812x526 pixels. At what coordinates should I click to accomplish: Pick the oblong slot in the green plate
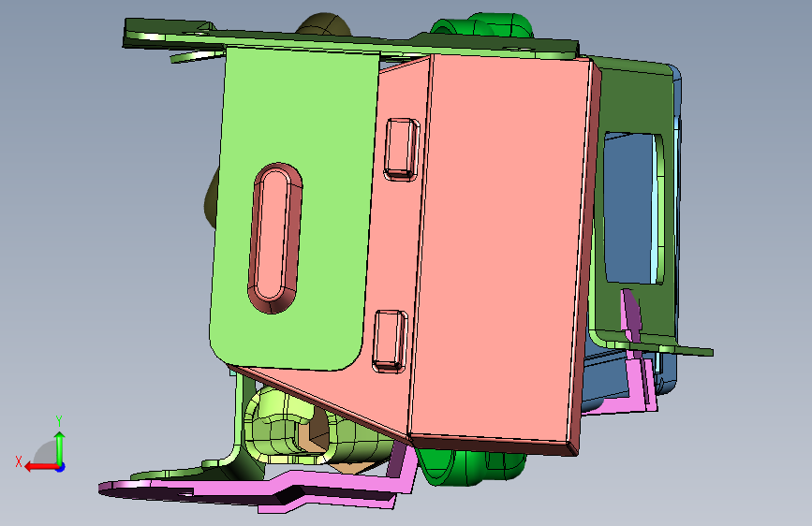click(x=275, y=238)
